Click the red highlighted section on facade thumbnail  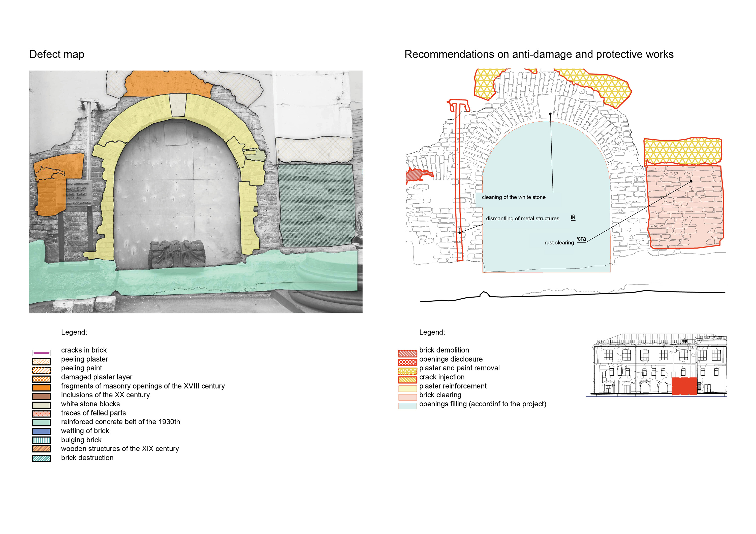pyautogui.click(x=684, y=386)
